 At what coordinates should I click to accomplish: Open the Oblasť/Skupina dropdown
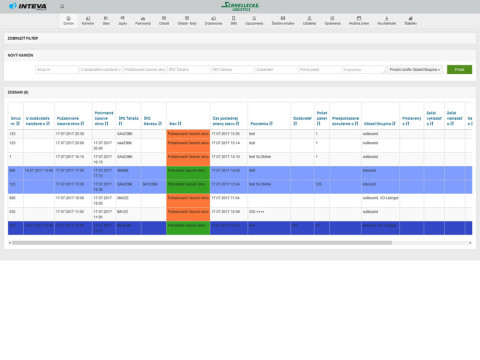(415, 70)
